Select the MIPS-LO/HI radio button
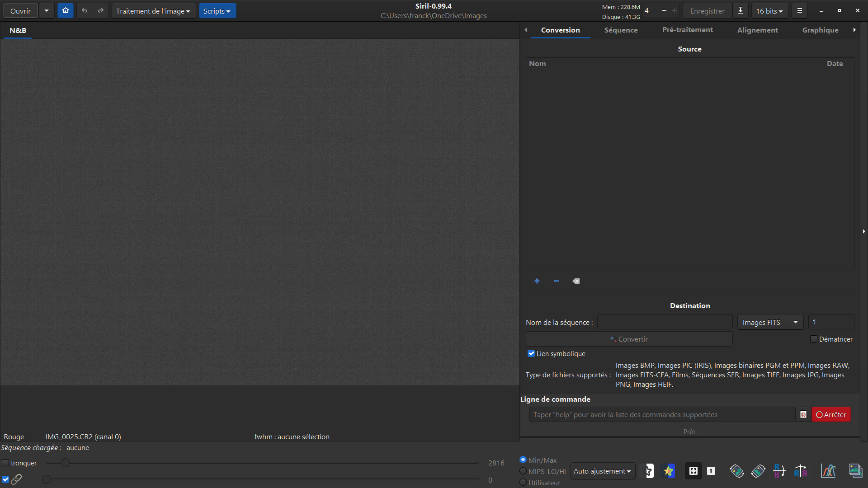Viewport: 868px width, 488px height. coord(523,471)
